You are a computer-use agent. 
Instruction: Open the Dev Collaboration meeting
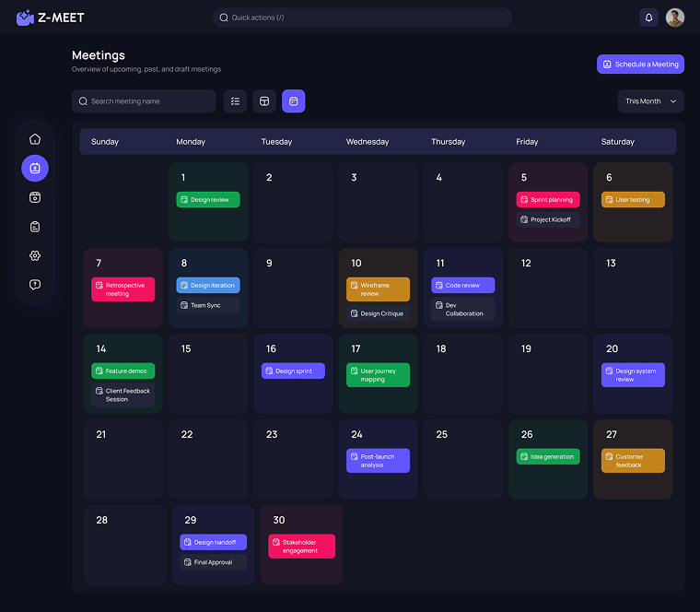[463, 309]
